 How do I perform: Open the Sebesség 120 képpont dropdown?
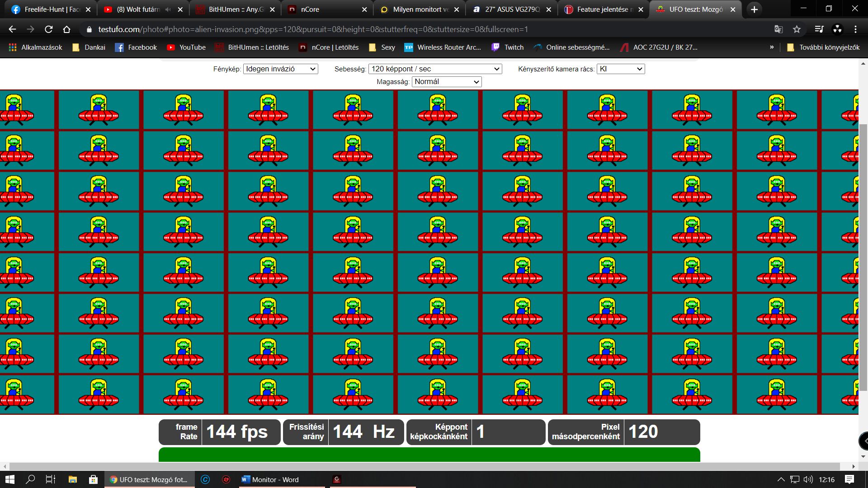click(435, 69)
